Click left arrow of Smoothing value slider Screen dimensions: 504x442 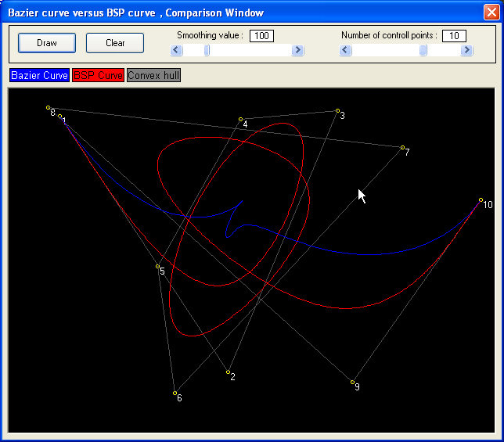pyautogui.click(x=176, y=50)
